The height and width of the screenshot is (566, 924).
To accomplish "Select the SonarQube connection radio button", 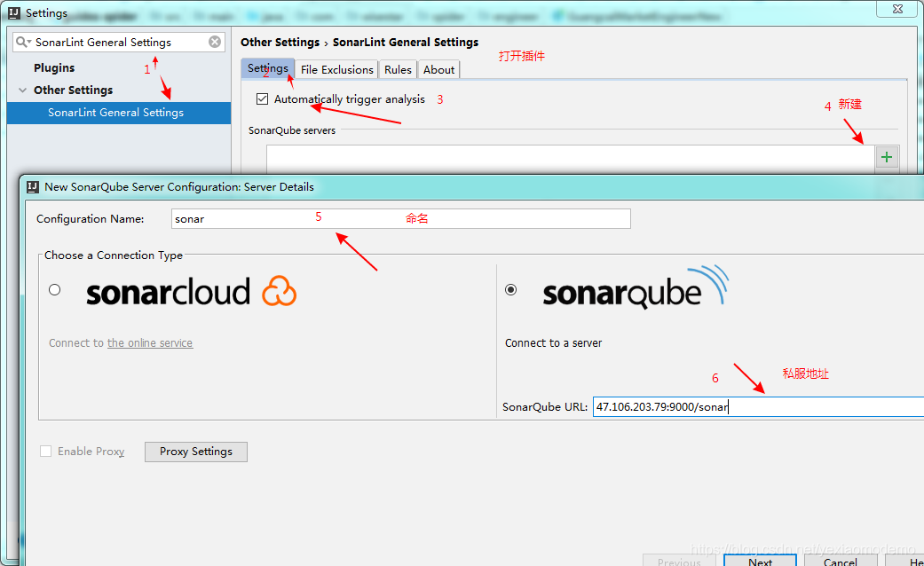I will (x=511, y=290).
